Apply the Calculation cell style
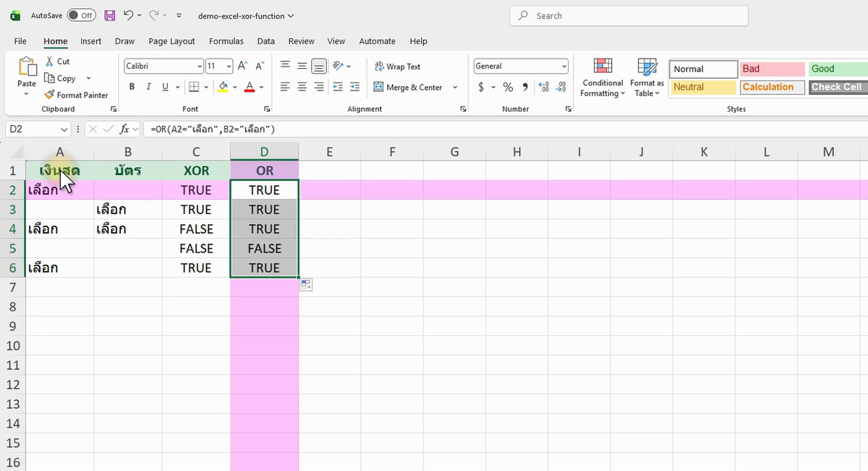The image size is (868, 471). point(772,87)
